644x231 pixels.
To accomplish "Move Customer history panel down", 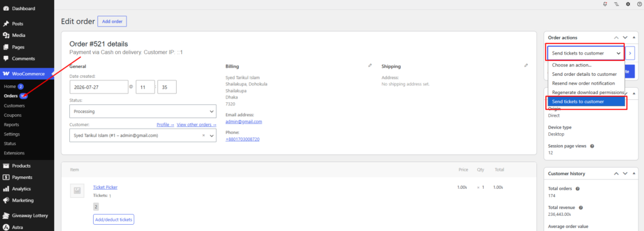I will 625,174.
